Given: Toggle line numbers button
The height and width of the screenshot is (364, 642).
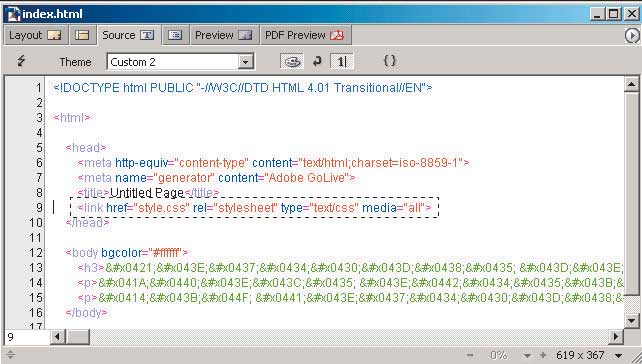Looking at the screenshot, I should click(341, 62).
